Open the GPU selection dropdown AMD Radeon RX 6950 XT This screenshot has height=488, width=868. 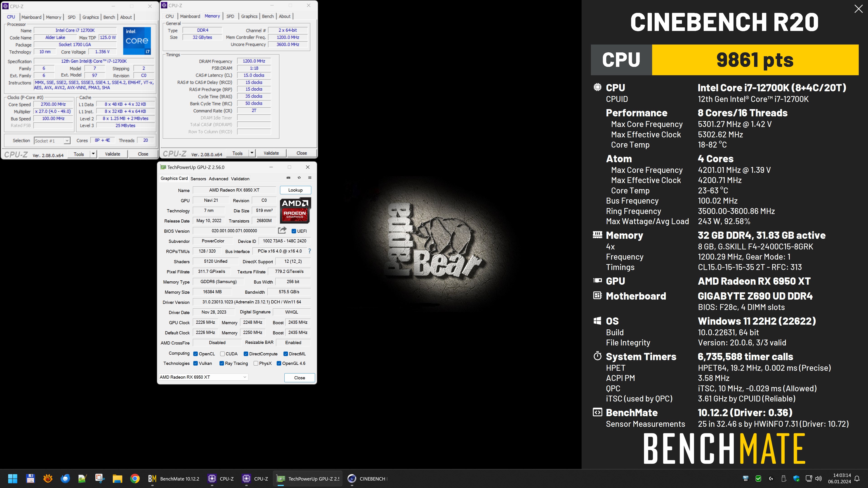203,377
